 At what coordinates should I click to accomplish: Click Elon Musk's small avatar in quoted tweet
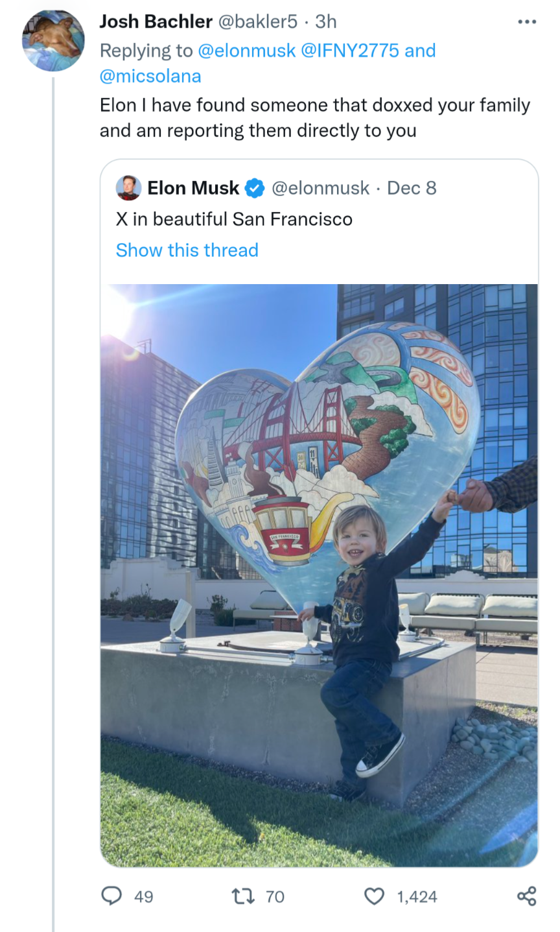pos(128,188)
